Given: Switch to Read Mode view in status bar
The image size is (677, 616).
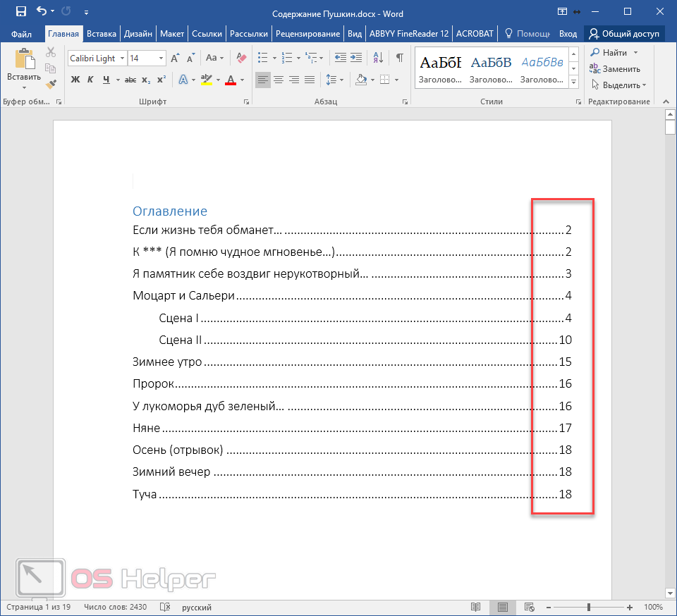Looking at the screenshot, I should click(476, 607).
